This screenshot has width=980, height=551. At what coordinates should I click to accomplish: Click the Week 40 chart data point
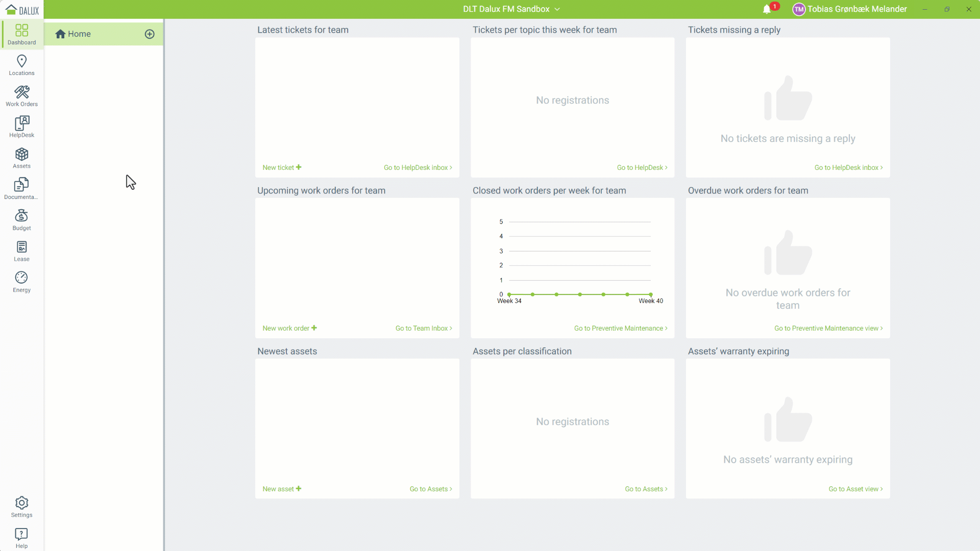click(651, 294)
